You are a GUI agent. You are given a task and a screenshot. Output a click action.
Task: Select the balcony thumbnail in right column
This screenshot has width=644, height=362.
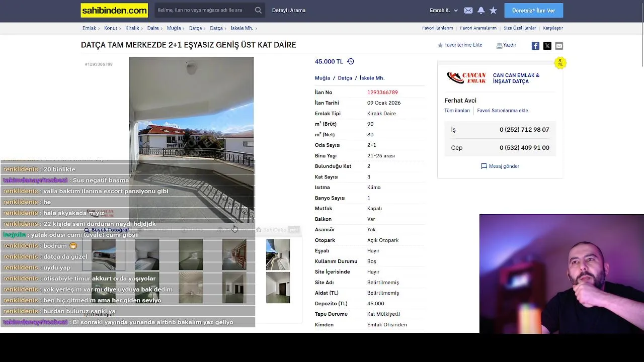(278, 255)
